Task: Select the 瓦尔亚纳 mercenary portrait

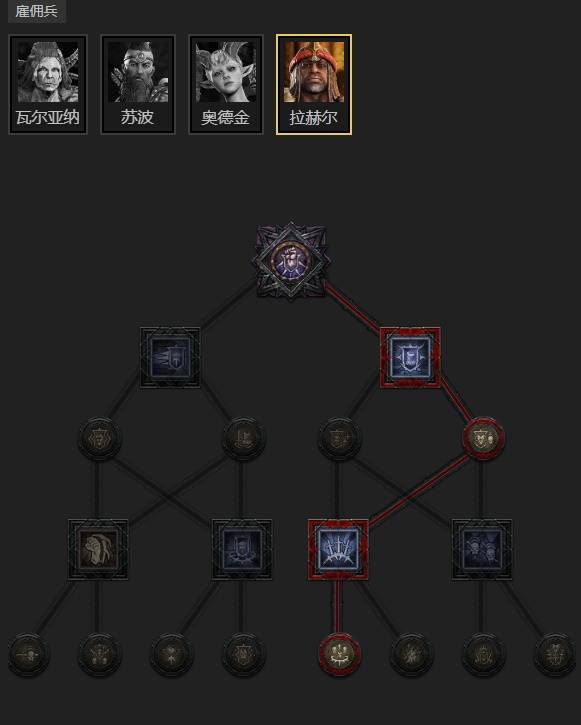Action: click(x=48, y=85)
